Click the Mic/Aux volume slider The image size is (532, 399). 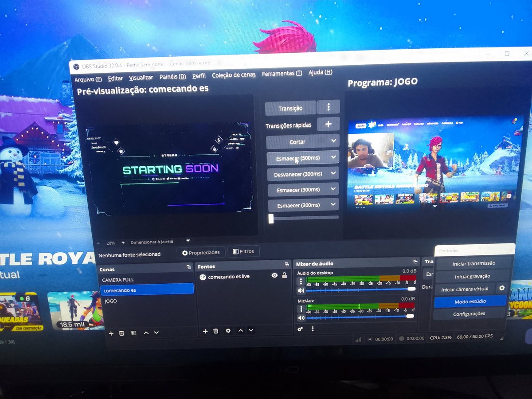tap(360, 316)
